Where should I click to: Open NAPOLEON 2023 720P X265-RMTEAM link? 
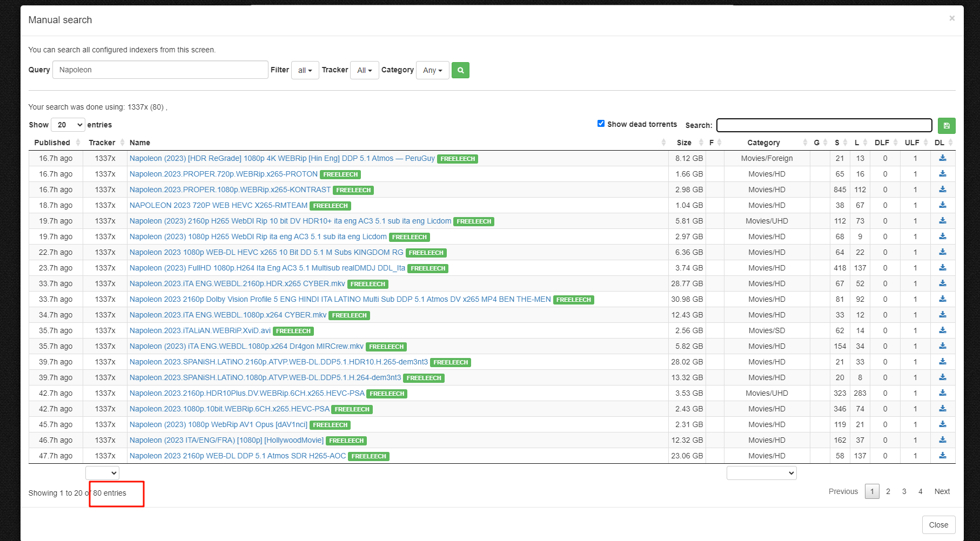click(x=218, y=205)
